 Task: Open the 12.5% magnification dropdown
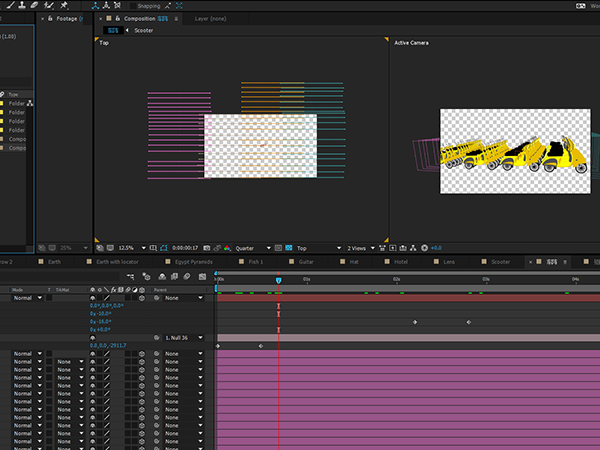[x=131, y=247]
